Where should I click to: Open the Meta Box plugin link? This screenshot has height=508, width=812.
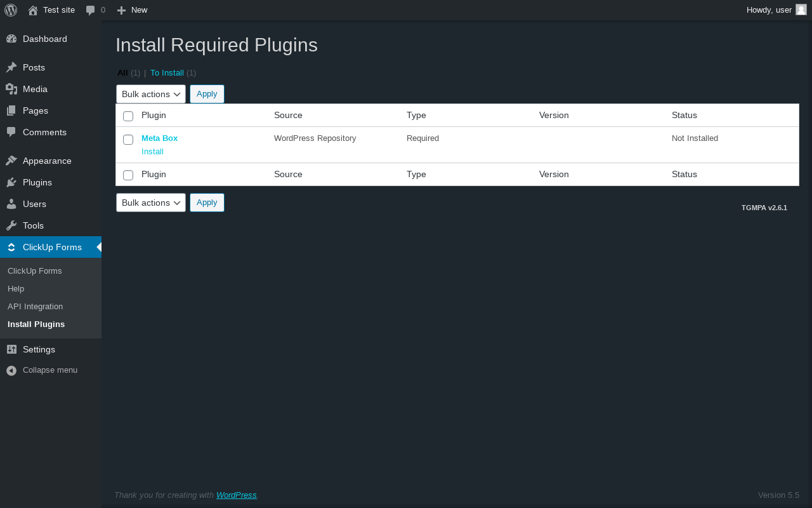(x=159, y=138)
